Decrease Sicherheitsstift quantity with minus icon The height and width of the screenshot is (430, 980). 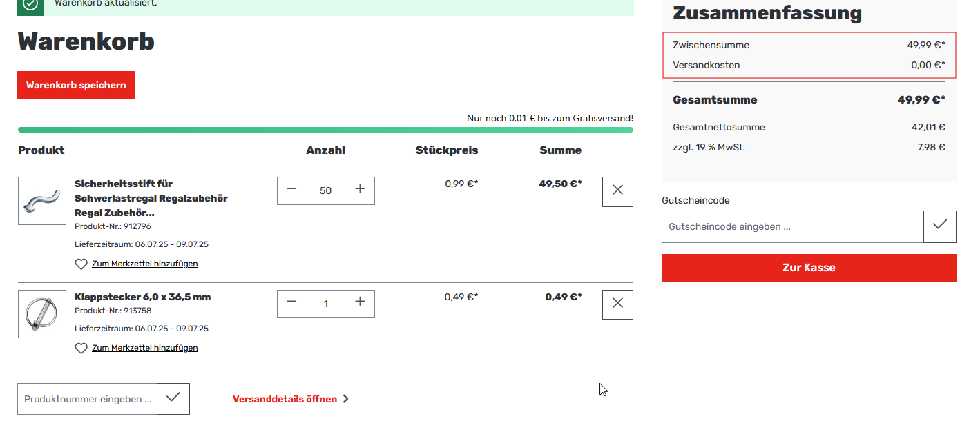[291, 190]
